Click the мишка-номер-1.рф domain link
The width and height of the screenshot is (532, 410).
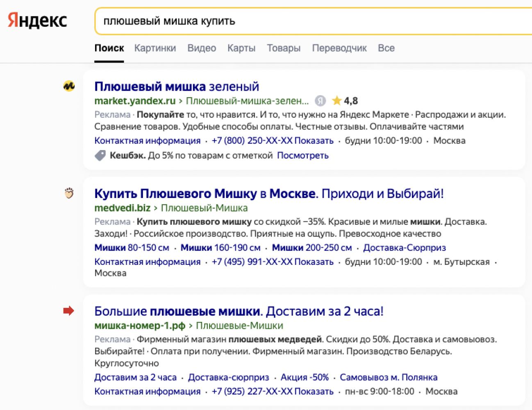click(x=140, y=326)
